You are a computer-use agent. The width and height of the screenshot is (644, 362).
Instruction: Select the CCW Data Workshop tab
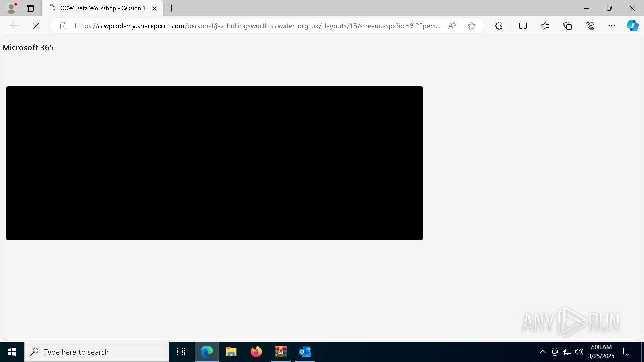[102, 8]
